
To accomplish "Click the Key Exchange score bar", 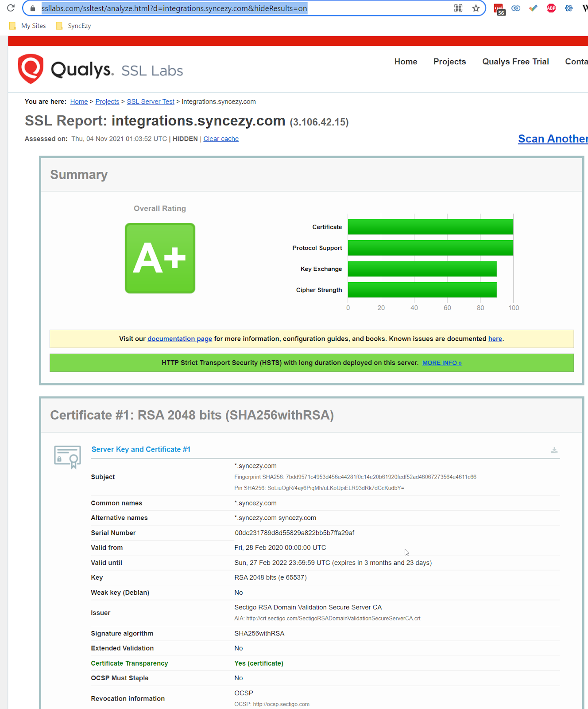I will pyautogui.click(x=422, y=269).
